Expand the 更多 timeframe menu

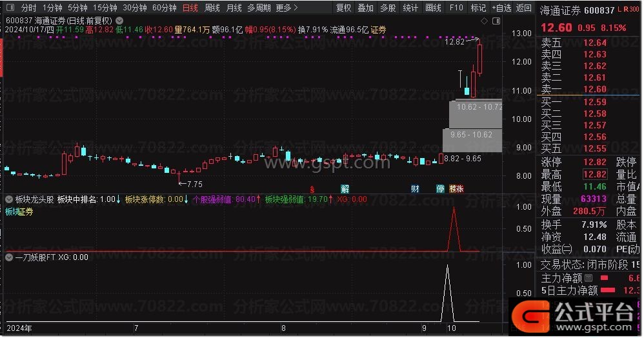[287, 8]
